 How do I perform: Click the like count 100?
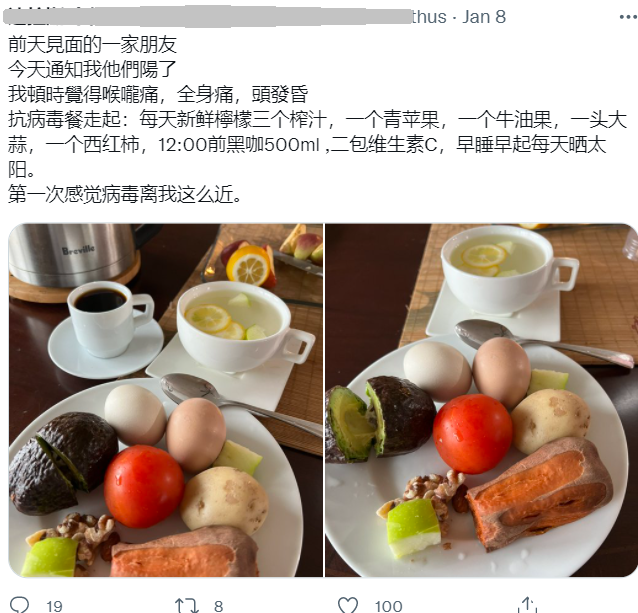[x=389, y=606]
